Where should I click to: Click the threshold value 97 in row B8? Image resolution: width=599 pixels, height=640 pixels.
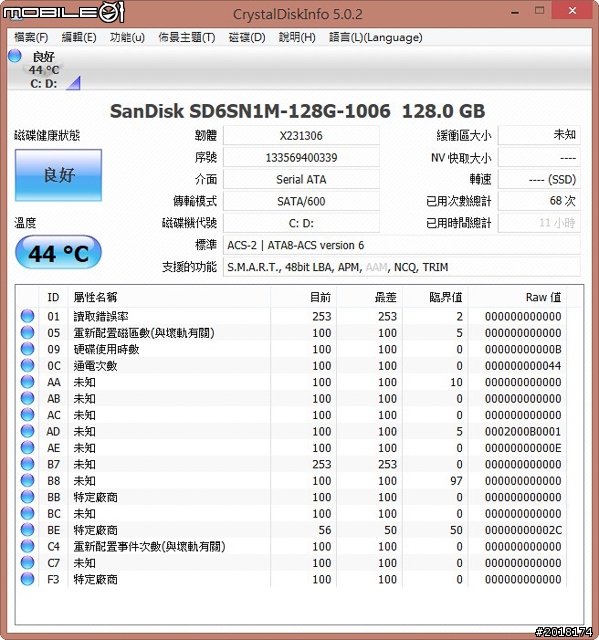pyautogui.click(x=456, y=481)
